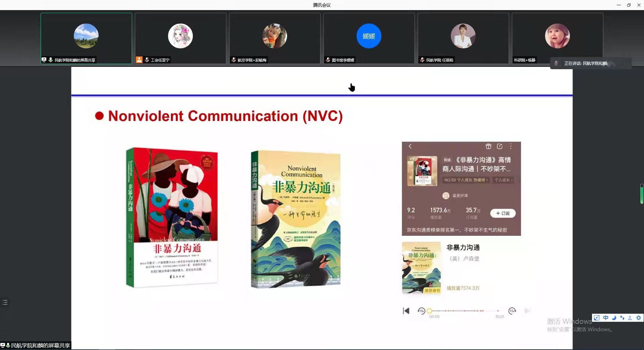Select 媛媛 blue circle avatar
This screenshot has width=644, height=350.
click(x=369, y=36)
